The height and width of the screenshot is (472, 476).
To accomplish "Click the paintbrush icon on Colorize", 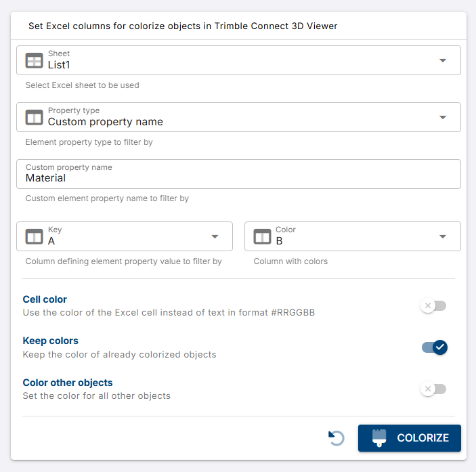I will click(x=379, y=438).
